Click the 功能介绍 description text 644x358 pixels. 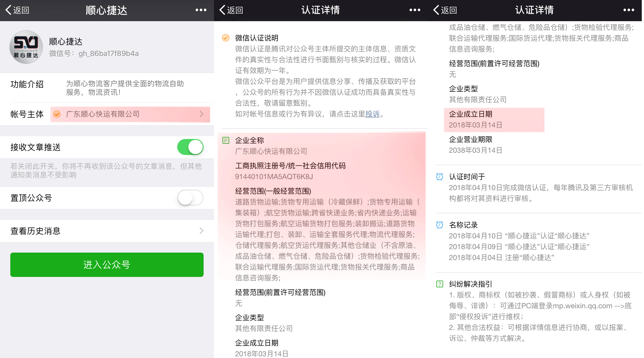[x=125, y=88]
